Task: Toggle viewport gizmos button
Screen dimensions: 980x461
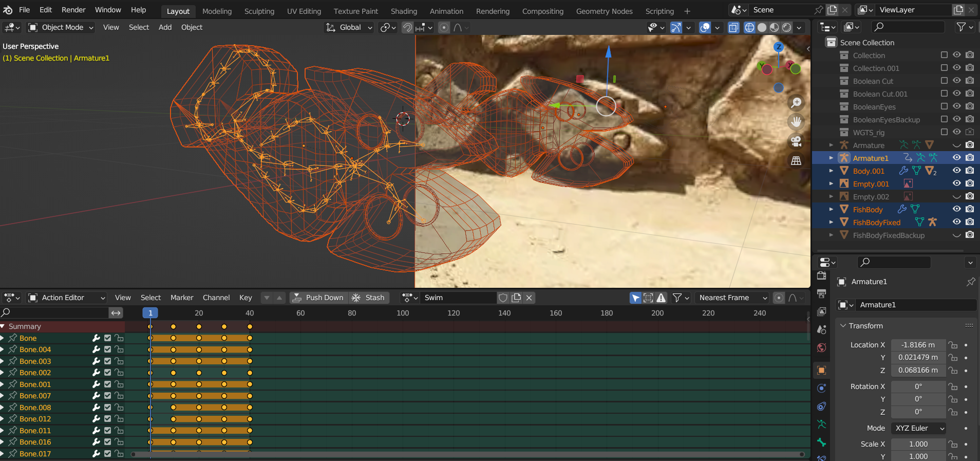Action: pos(676,28)
